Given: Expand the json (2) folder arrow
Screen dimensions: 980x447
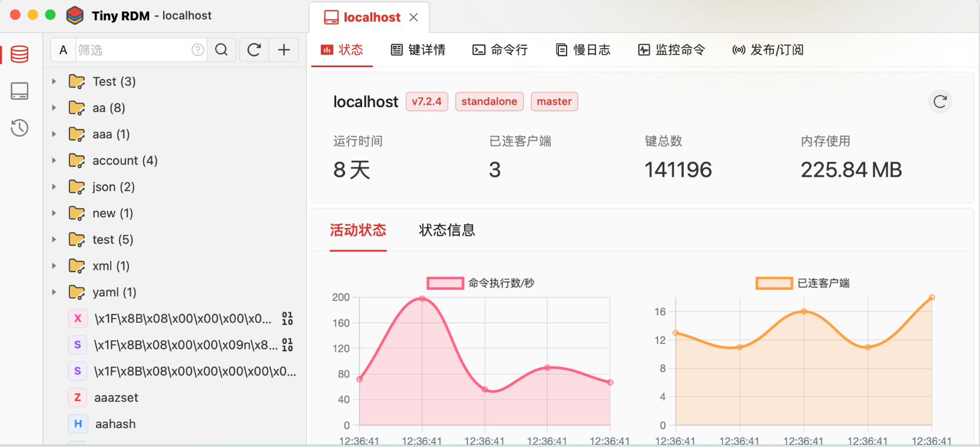Looking at the screenshot, I should 54,187.
